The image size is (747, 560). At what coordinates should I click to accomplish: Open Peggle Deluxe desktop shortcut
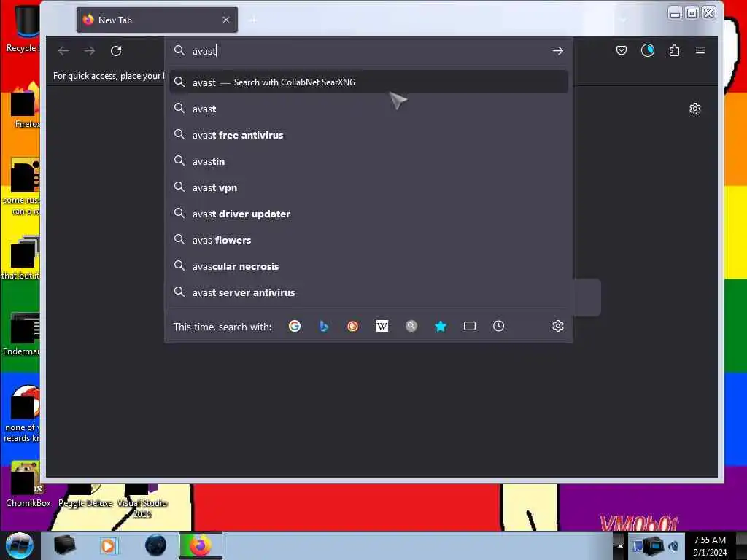[x=85, y=495]
